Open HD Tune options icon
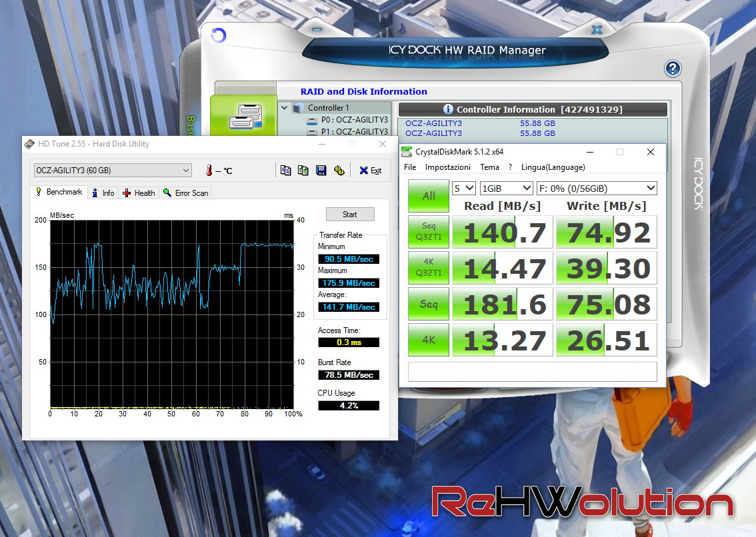 pyautogui.click(x=339, y=170)
